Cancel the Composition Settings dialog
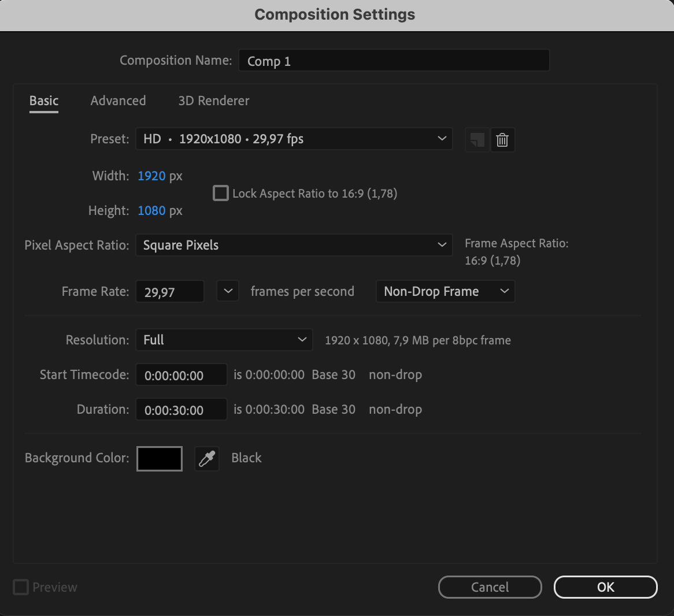674x616 pixels. pyautogui.click(x=490, y=587)
